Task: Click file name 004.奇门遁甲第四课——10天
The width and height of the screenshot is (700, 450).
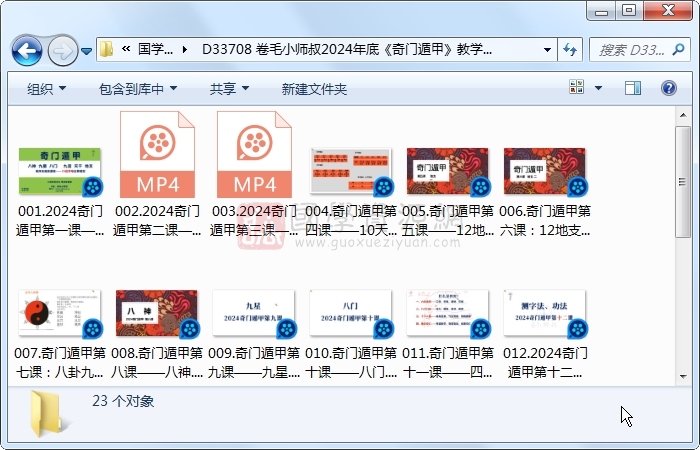Action: 351,221
